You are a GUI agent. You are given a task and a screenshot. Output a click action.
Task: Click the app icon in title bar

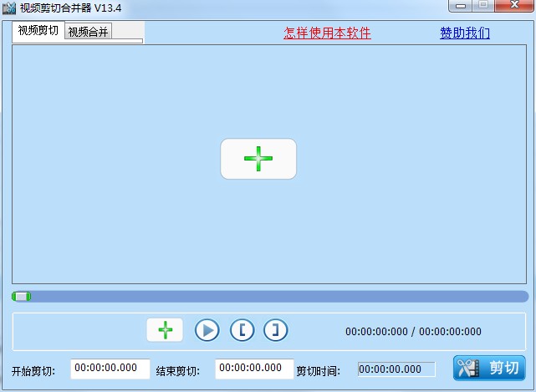click(x=9, y=8)
